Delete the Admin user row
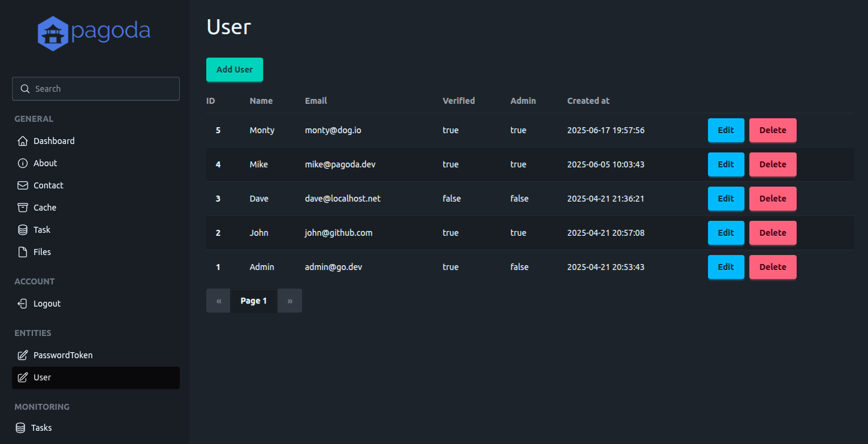The image size is (868, 444). (772, 267)
